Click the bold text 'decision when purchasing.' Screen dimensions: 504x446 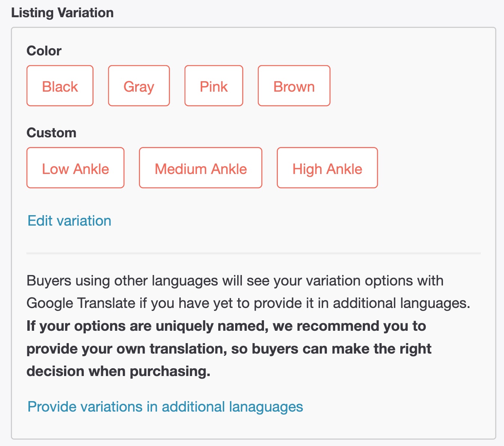pos(118,371)
